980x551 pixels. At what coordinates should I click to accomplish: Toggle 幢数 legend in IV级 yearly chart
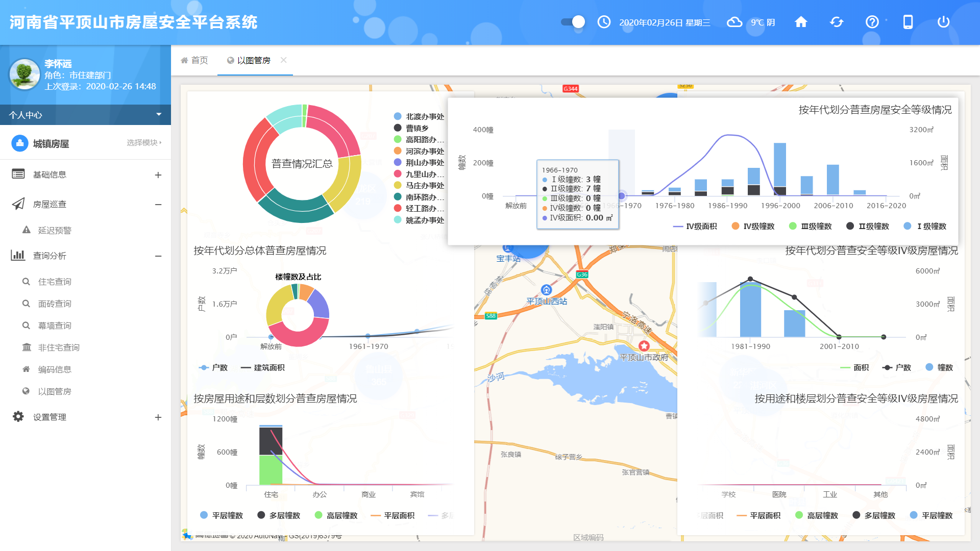tap(939, 367)
